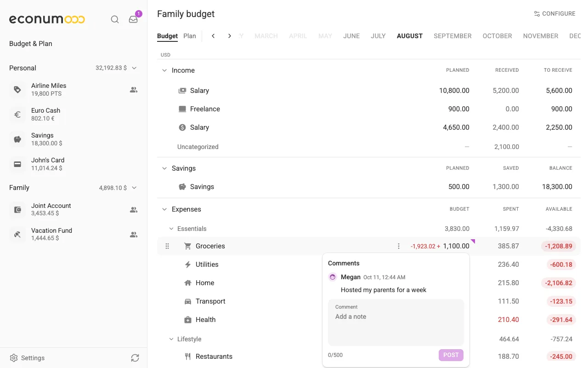Click Restaurants available amount -245.00
This screenshot has width=588, height=368.
point(561,356)
